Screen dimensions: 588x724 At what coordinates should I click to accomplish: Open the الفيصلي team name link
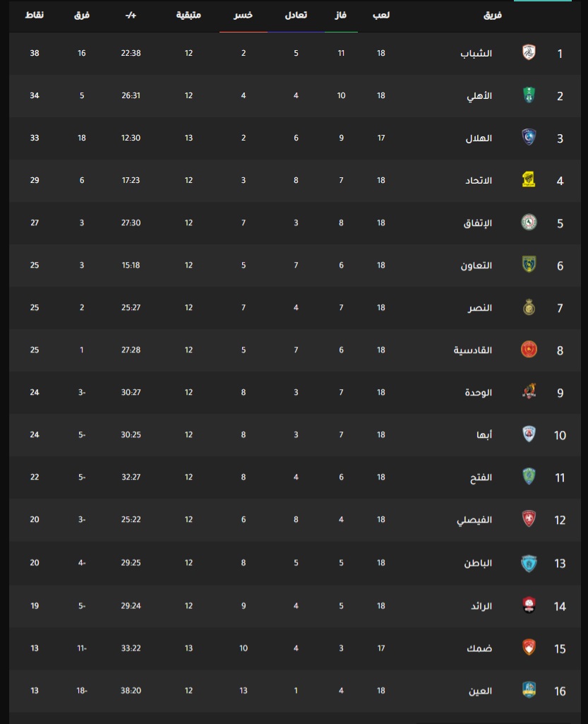tap(474, 520)
